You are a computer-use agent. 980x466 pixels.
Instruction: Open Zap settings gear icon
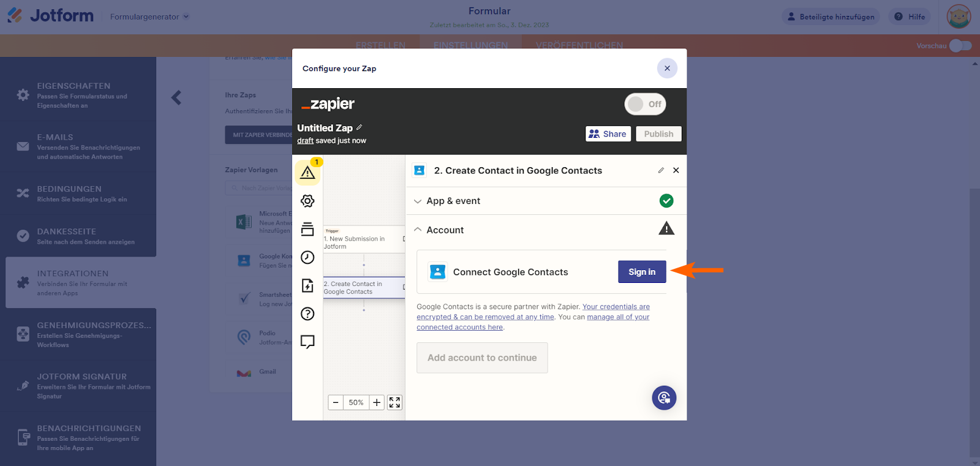pyautogui.click(x=307, y=201)
